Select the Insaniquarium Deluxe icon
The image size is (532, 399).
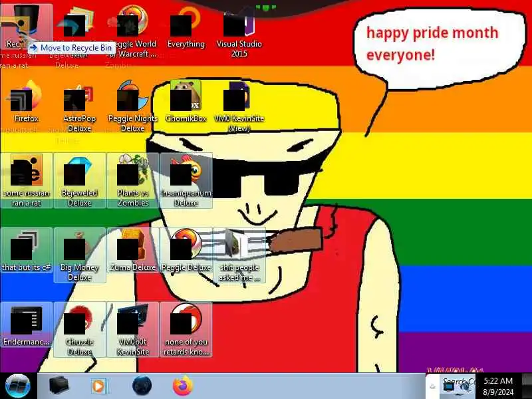tap(186, 180)
